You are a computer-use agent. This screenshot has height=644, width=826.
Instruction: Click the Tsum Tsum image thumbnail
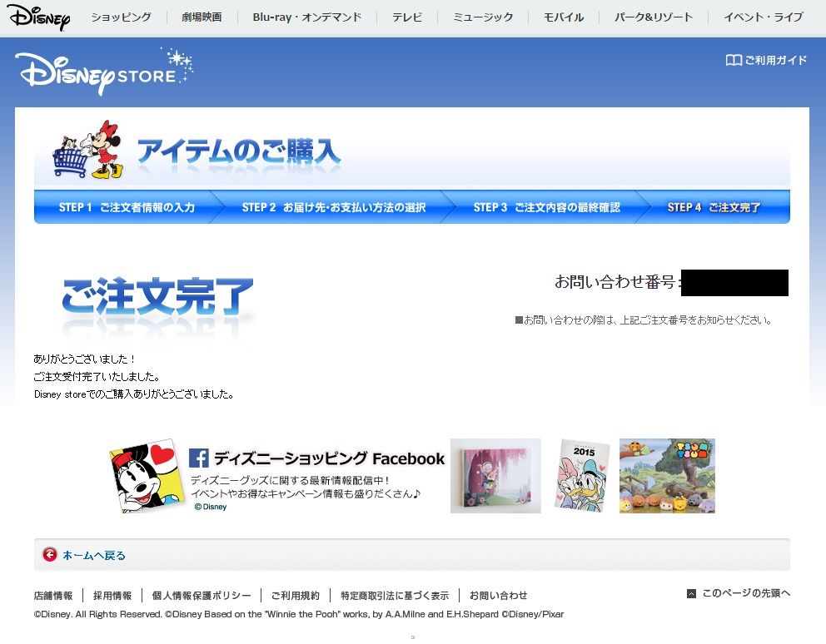coord(667,475)
